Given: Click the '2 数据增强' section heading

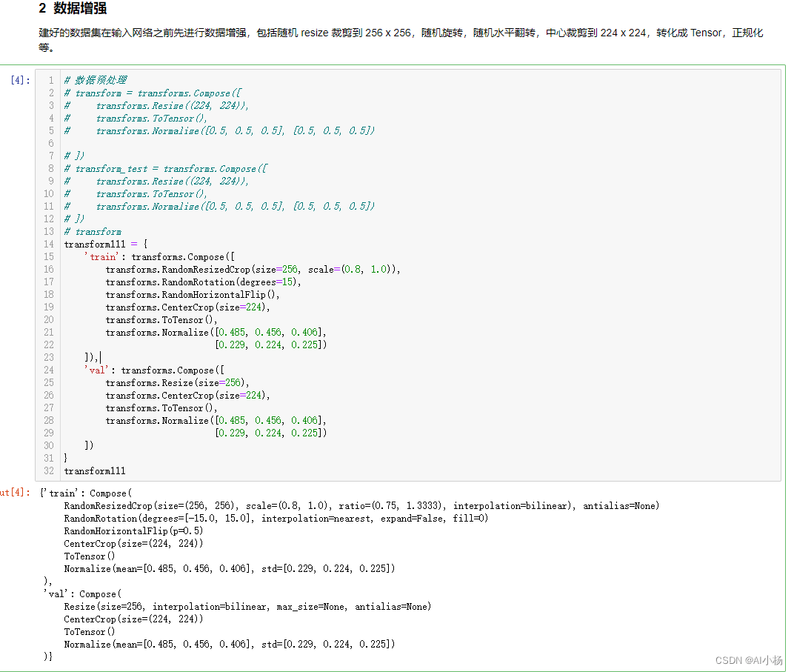Looking at the screenshot, I should [73, 8].
